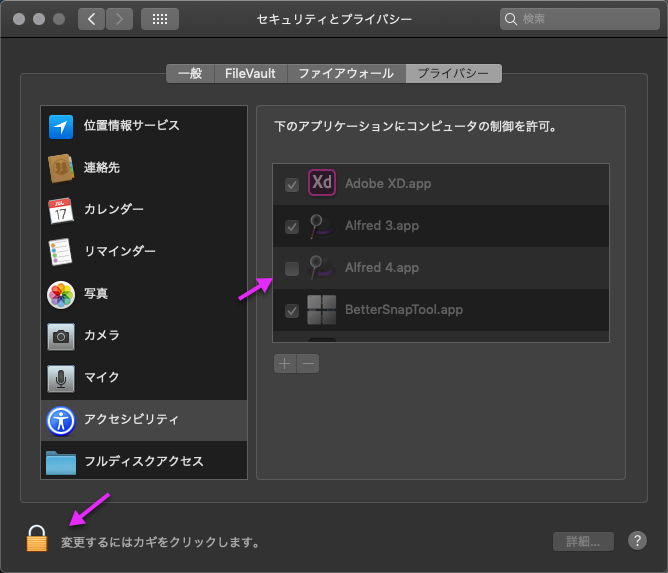Select the 連絡先 contacts book icon
This screenshot has width=668, height=573.
(x=61, y=168)
